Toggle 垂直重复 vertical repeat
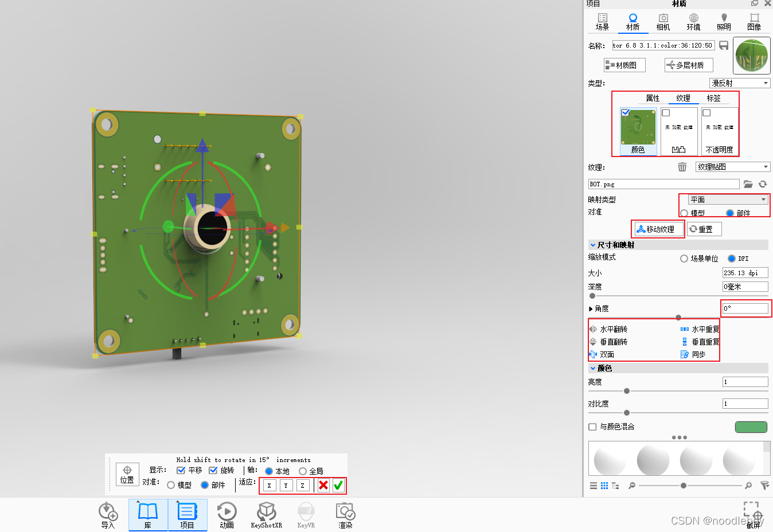 pyautogui.click(x=700, y=342)
